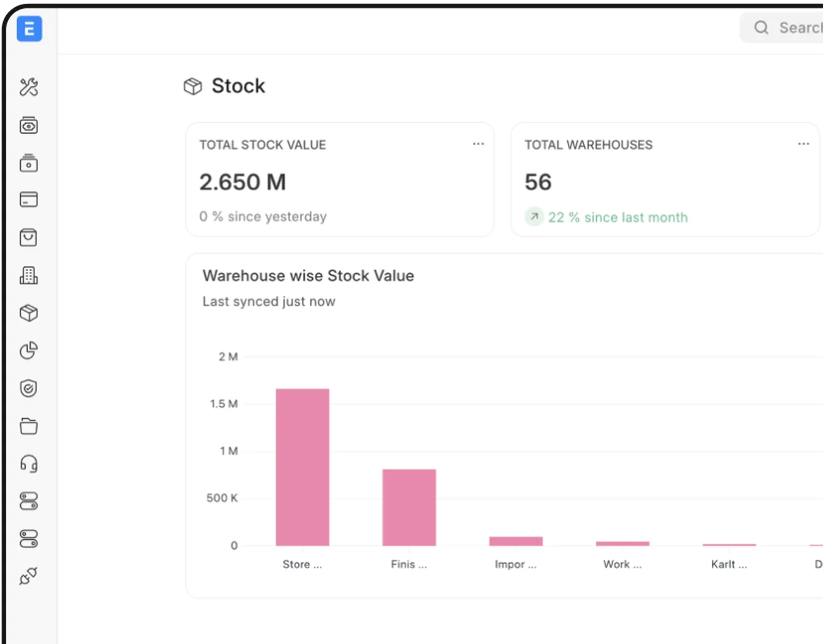This screenshot has height=644, width=823.
Task: Open the headset support icon in sidebar
Action: click(29, 464)
